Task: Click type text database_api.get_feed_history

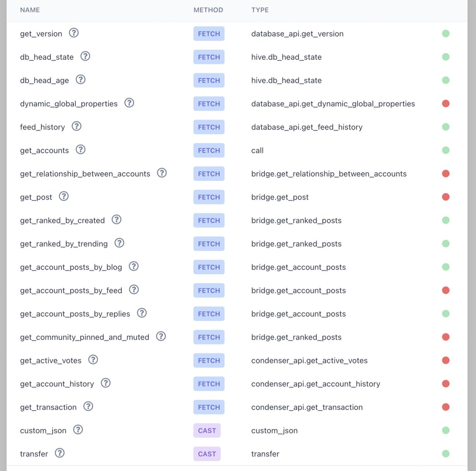Action: [x=307, y=127]
